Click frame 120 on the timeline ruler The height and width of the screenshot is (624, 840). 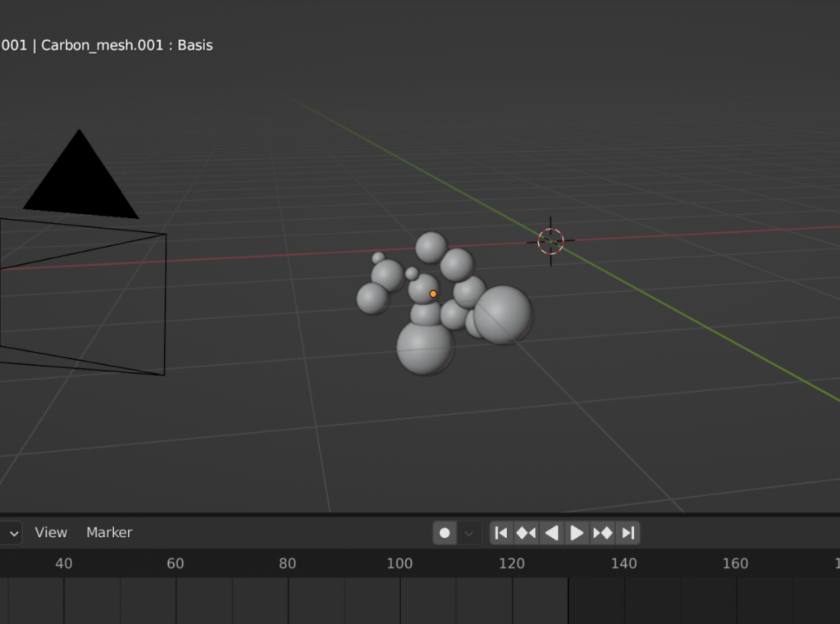pos(512,563)
